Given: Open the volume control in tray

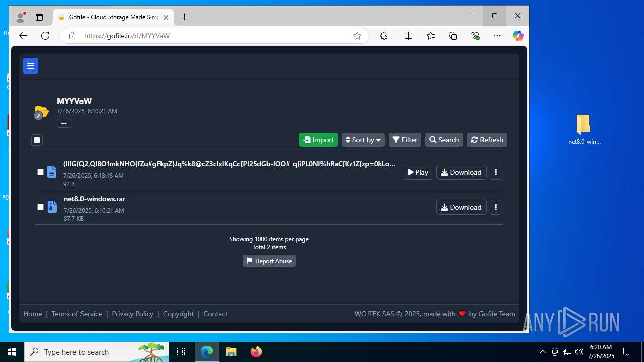Looking at the screenshot, I should pos(579,352).
